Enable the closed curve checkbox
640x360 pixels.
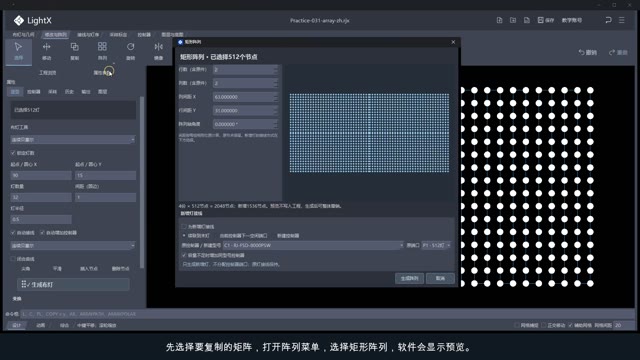(x=13, y=259)
